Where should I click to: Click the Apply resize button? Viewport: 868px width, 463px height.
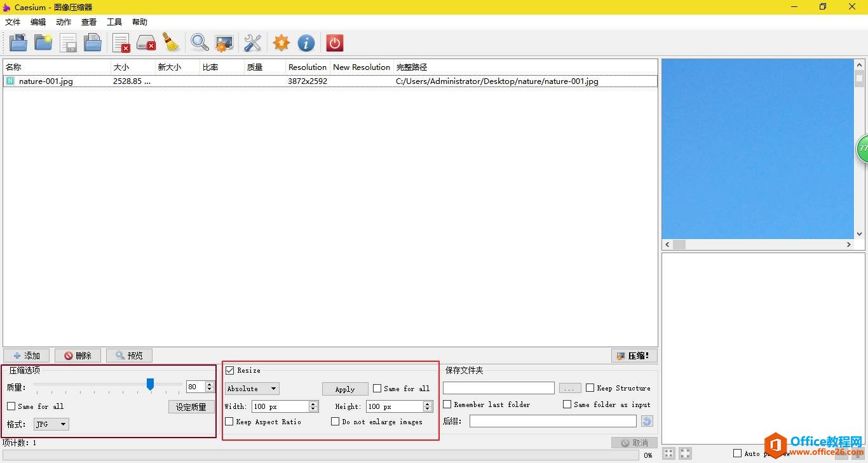click(345, 389)
